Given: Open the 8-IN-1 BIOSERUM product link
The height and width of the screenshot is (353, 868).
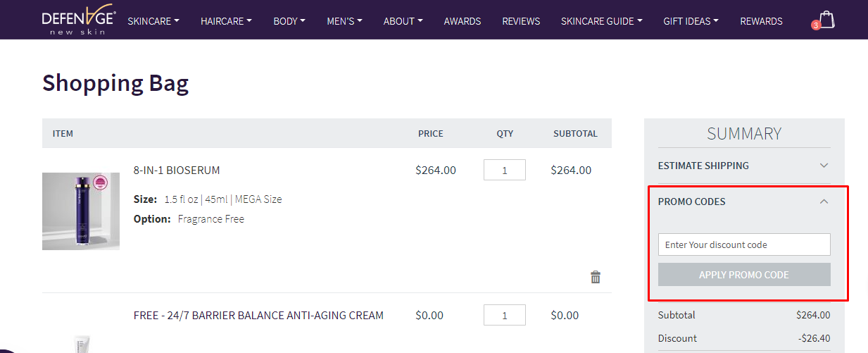Looking at the screenshot, I should (x=177, y=170).
